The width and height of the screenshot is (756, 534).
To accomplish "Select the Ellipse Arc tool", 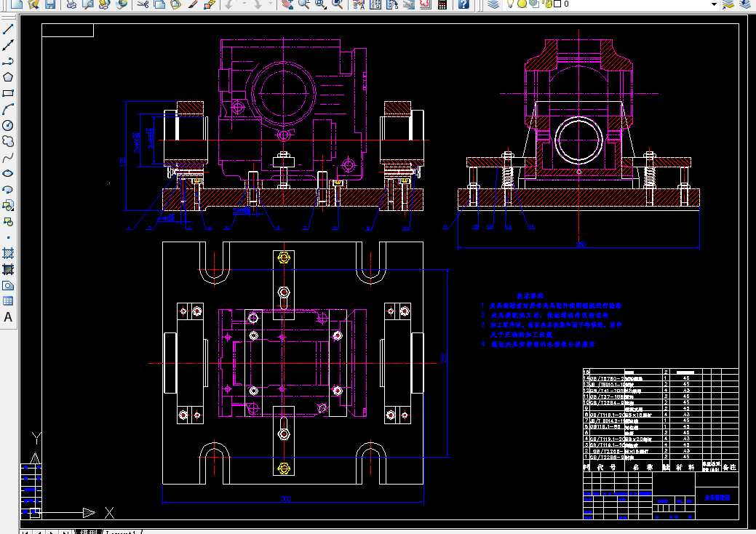I will click(x=8, y=189).
